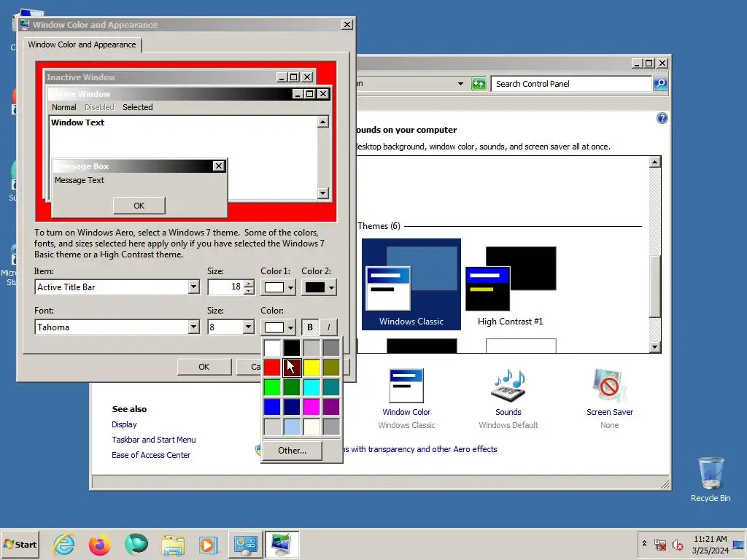Show hidden tray icons arrow
Viewport: 747px width, 560px height.
pyautogui.click(x=644, y=543)
